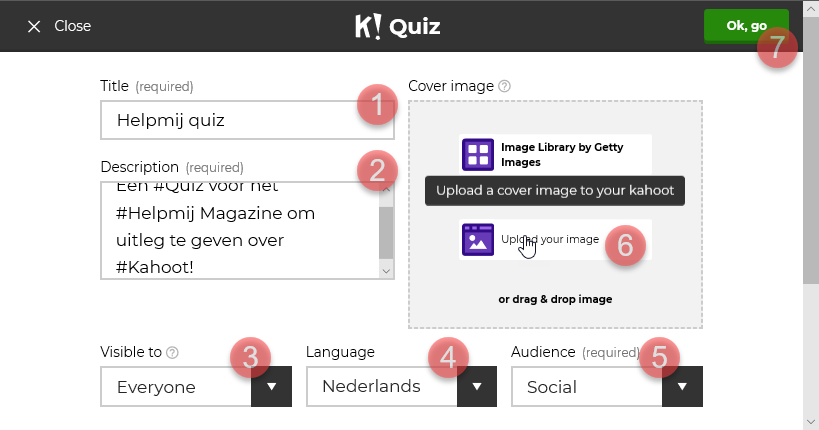Select the Everyone visibility field
Image resolution: width=819 pixels, height=430 pixels.
(x=176, y=387)
